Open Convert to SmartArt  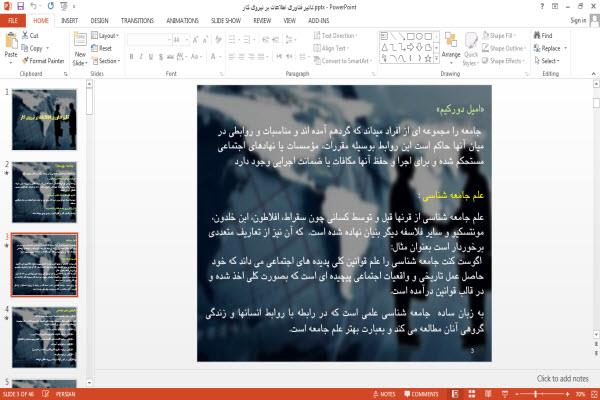(343, 60)
